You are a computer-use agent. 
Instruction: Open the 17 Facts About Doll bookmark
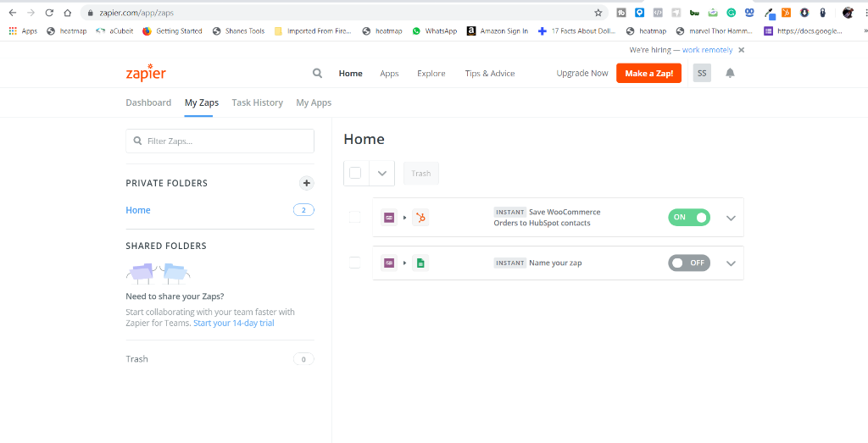tap(577, 31)
